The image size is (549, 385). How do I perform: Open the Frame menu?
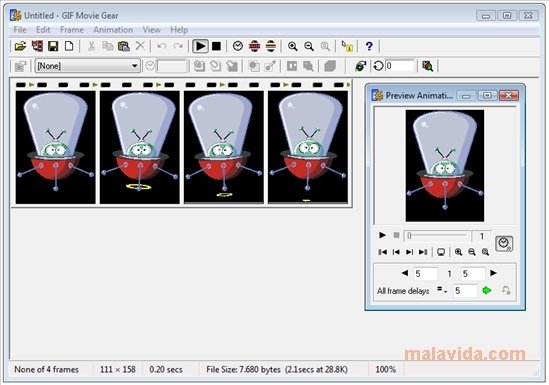[x=72, y=30]
